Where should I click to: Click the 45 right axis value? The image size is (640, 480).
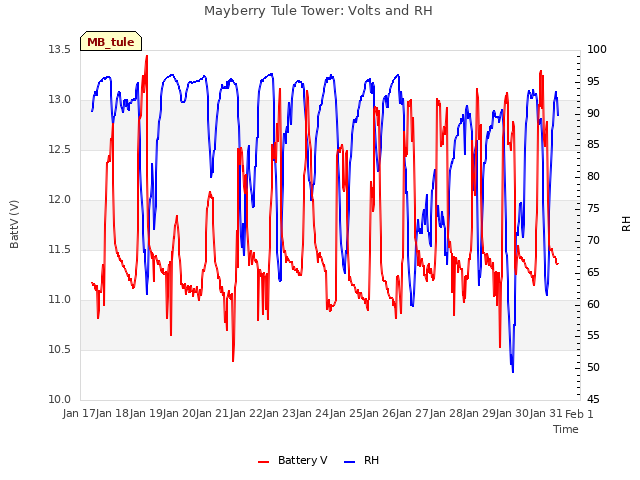(593, 399)
